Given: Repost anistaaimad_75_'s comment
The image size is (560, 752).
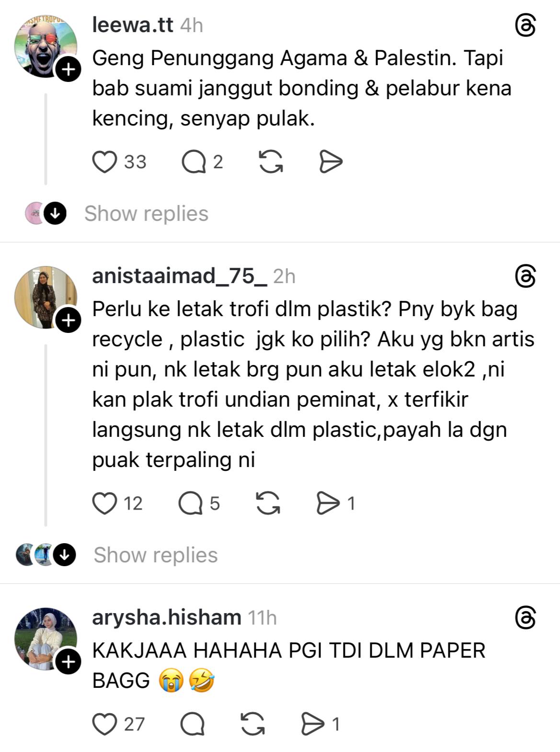Looking at the screenshot, I should pyautogui.click(x=268, y=503).
